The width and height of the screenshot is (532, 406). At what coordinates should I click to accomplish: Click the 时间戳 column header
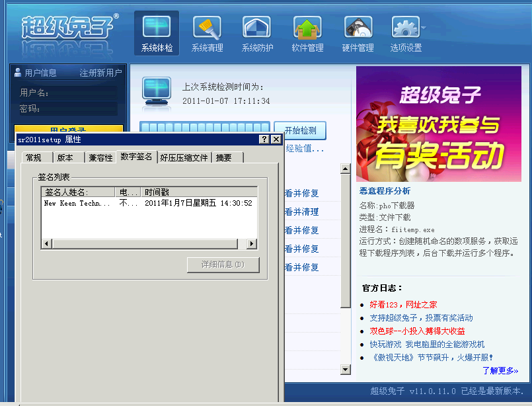(199, 192)
